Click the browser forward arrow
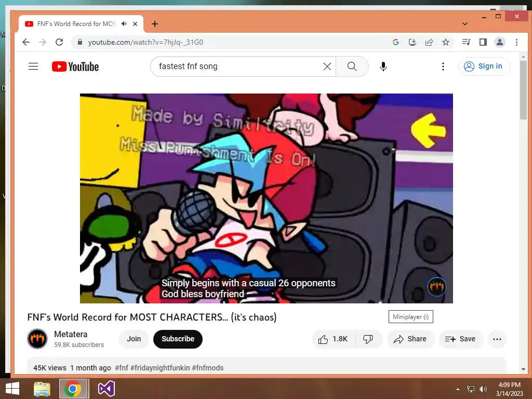The height and width of the screenshot is (399, 532). pyautogui.click(x=43, y=42)
